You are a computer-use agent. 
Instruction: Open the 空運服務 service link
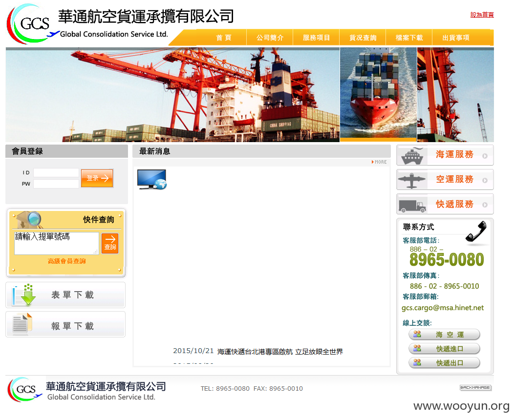coord(455,179)
